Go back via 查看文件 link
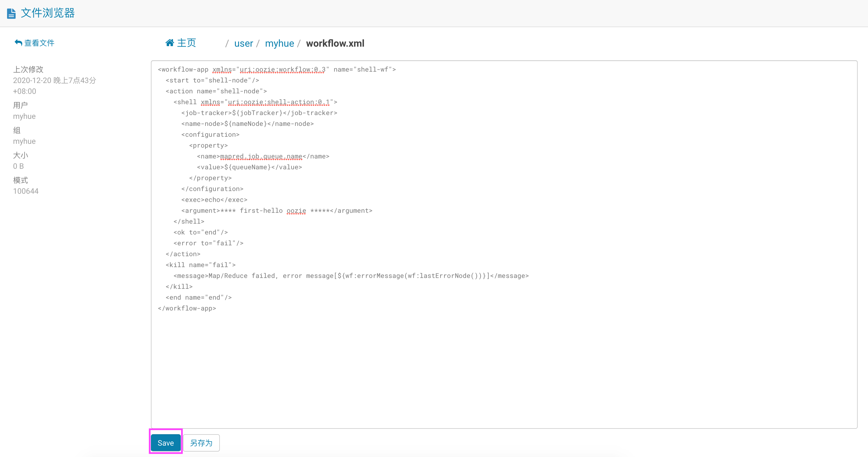The height and width of the screenshot is (457, 868). pyautogui.click(x=39, y=43)
